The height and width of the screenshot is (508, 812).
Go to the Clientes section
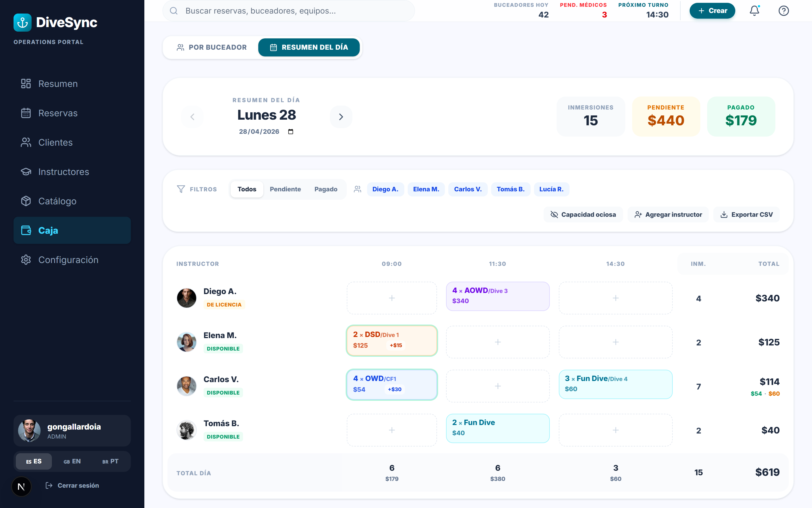point(72,143)
